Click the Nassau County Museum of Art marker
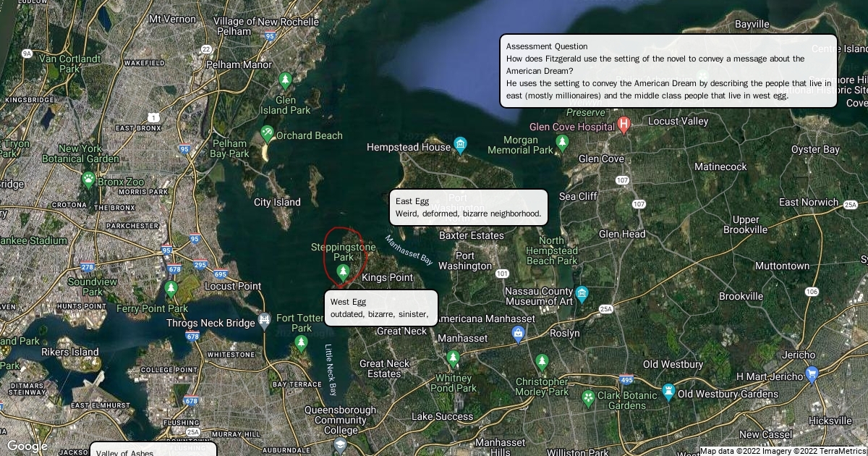Viewport: 868px width, 456px height. tap(582, 295)
